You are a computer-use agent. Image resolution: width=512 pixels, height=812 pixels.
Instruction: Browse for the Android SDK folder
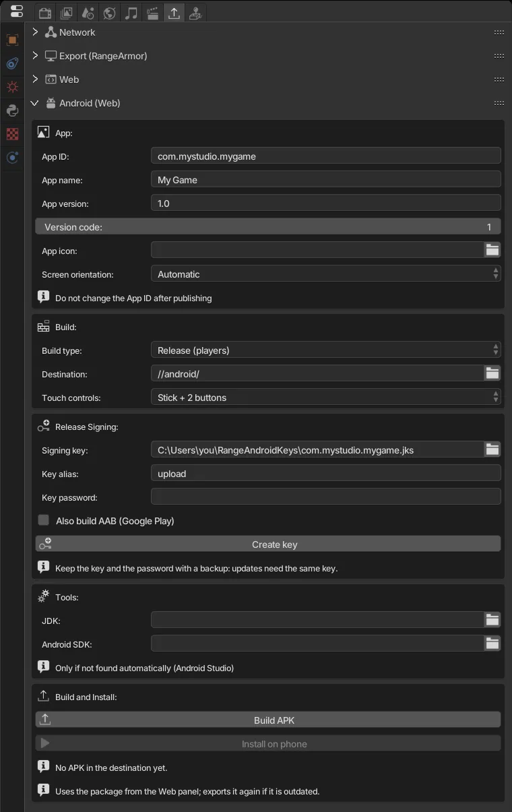click(492, 644)
